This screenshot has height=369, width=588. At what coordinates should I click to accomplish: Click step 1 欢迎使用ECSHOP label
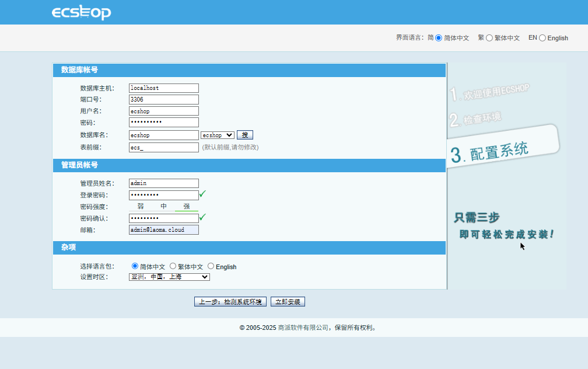[489, 92]
